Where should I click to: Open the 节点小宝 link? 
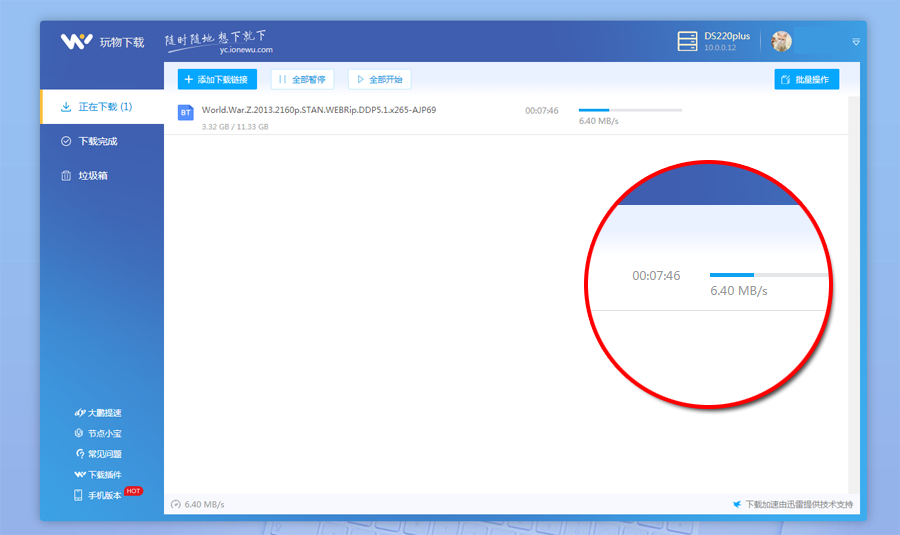tap(98, 433)
